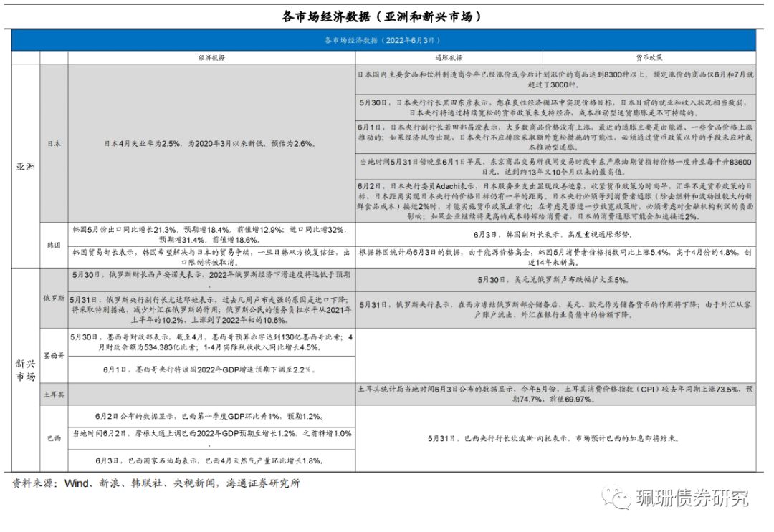Click the 货币政策 column header
Image resolution: width=774 pixels, height=532 pixels.
[x=649, y=58]
